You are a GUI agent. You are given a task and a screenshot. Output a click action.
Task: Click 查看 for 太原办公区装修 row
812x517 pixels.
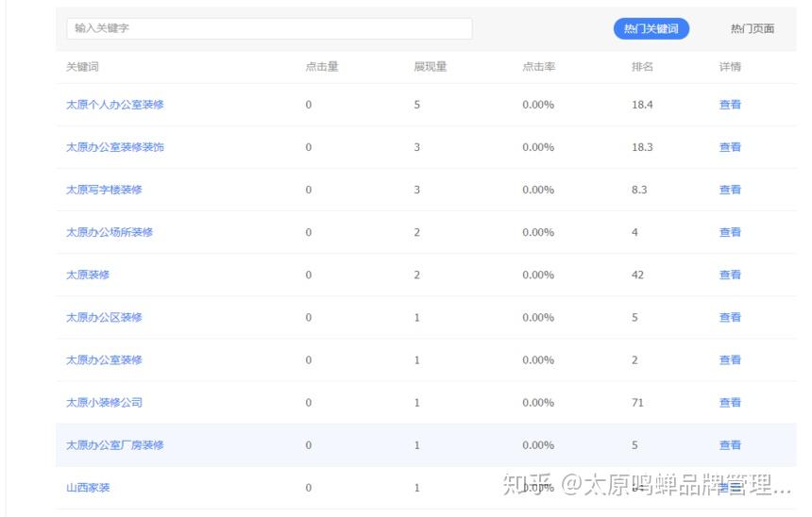[730, 317]
